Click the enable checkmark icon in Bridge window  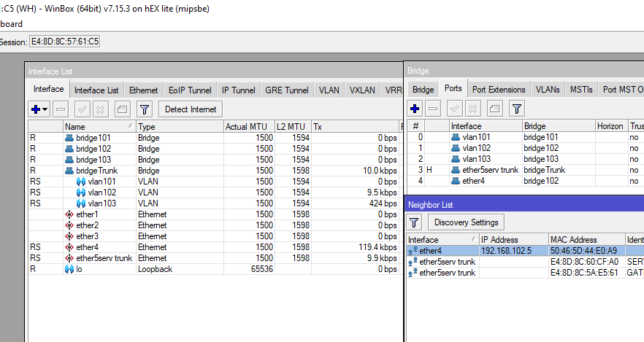455,109
